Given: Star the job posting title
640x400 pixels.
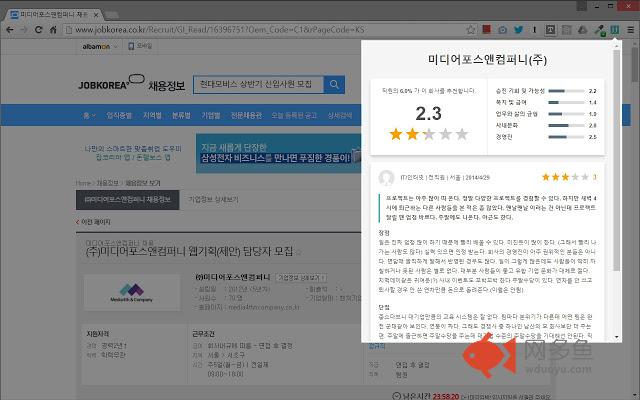Looking at the screenshot, I should point(298,252).
